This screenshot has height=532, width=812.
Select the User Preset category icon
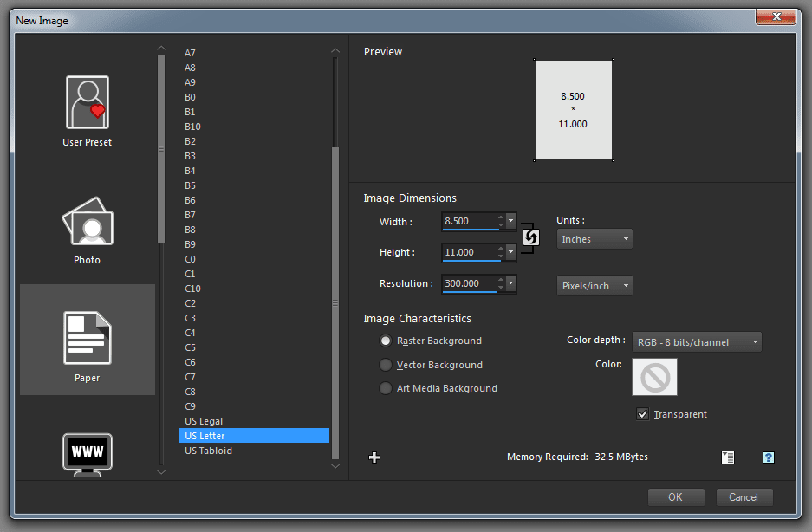pos(87,104)
